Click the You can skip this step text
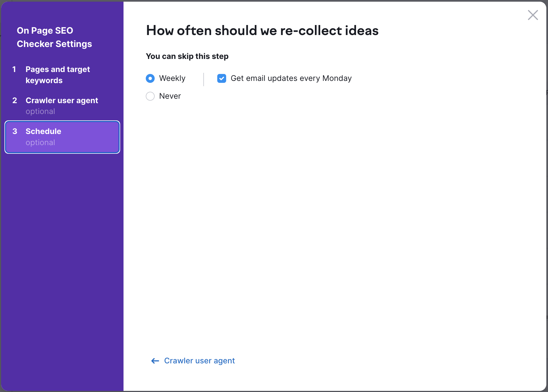The image size is (548, 392). pyautogui.click(x=187, y=56)
